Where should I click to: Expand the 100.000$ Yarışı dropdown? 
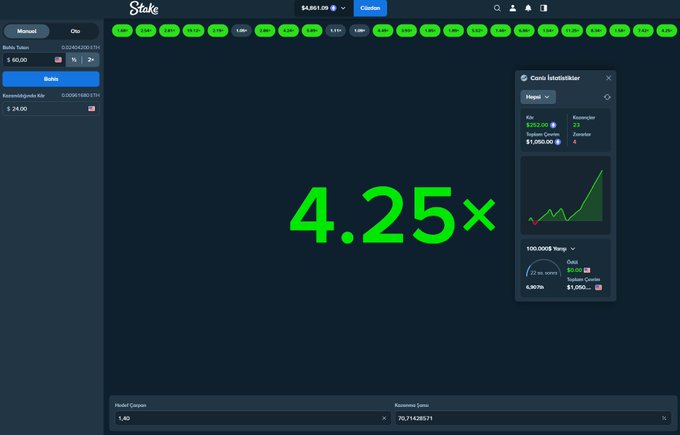[550, 249]
